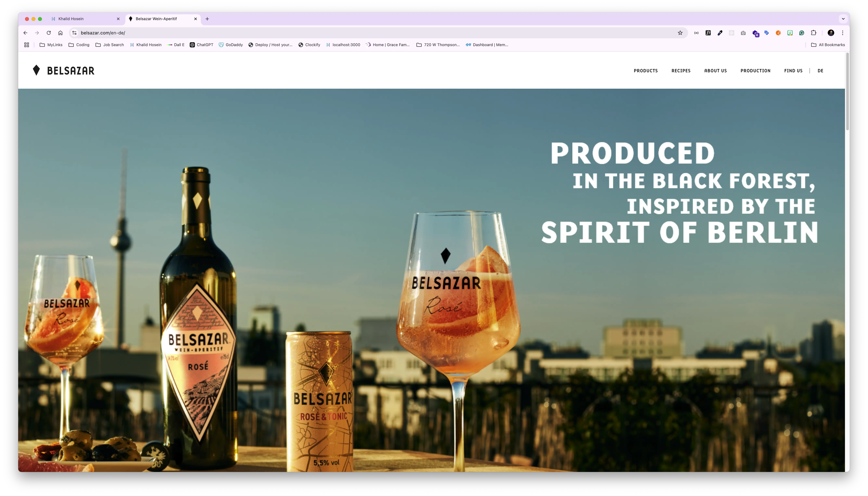
Task: Switch site language to DE
Action: pos(820,70)
